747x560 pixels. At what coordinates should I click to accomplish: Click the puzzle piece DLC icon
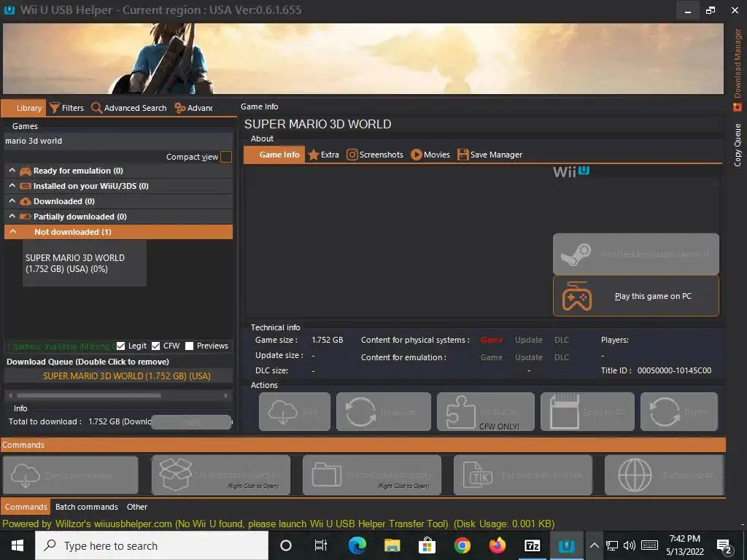tap(461, 413)
